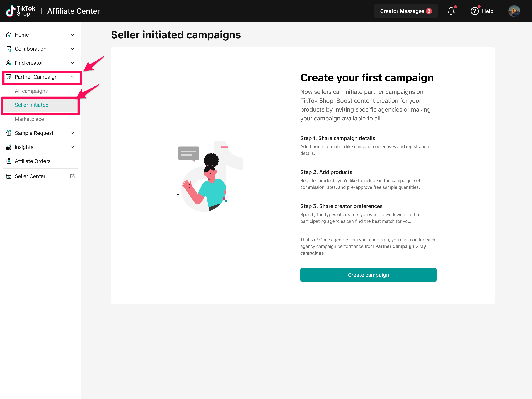The width and height of the screenshot is (532, 399).
Task: Expand the Insights section chevron
Action: (x=72, y=147)
